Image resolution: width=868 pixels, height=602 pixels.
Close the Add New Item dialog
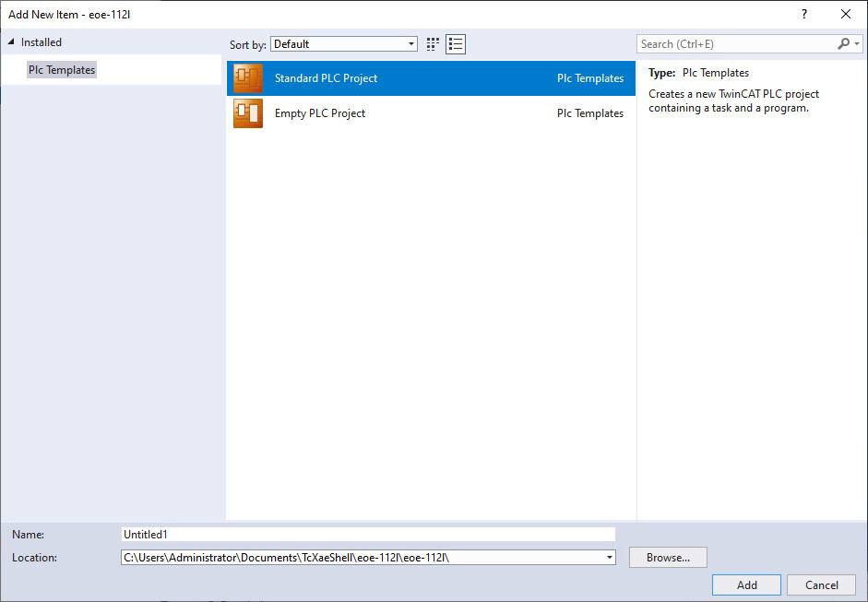point(846,14)
